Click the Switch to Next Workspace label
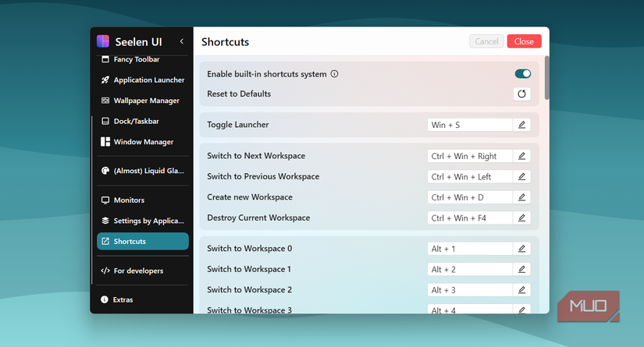Screen dimensions: 644x347 pos(256,156)
